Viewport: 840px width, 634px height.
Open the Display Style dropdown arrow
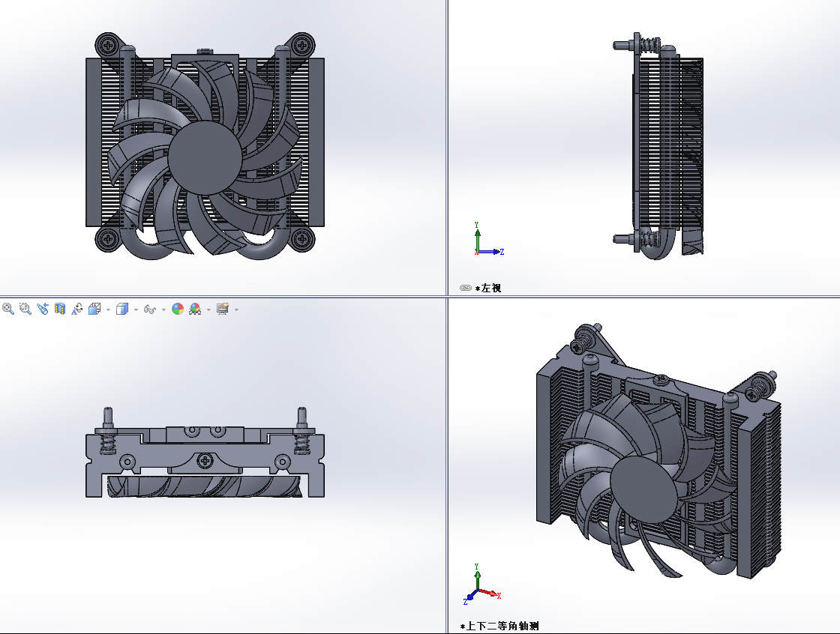pos(136,310)
